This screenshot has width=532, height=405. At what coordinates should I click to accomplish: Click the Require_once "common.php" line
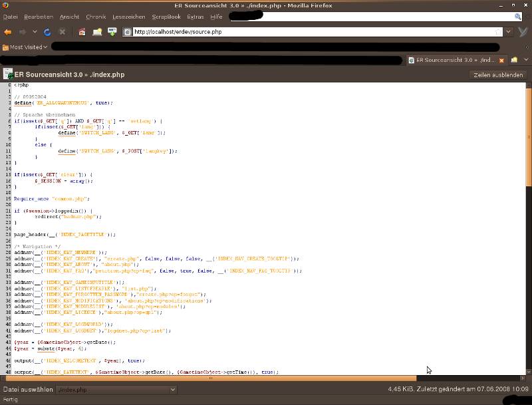(52, 199)
